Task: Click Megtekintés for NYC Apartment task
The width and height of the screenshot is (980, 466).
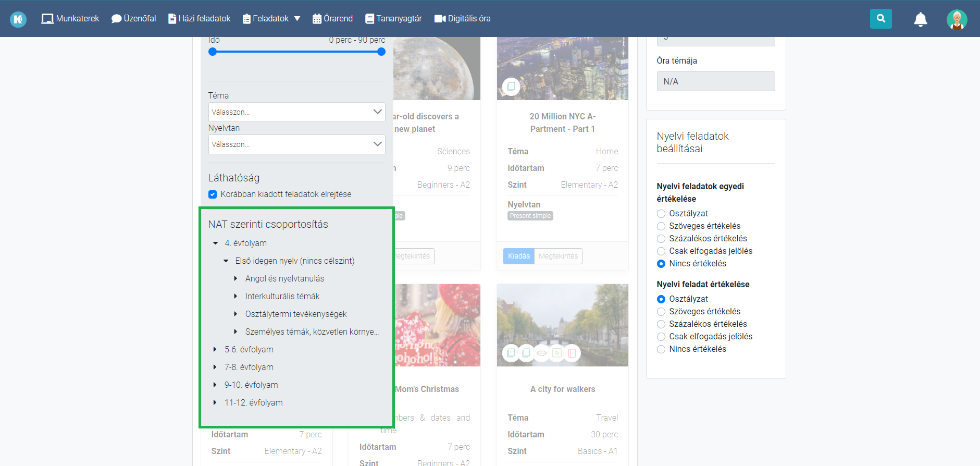Action: click(558, 256)
